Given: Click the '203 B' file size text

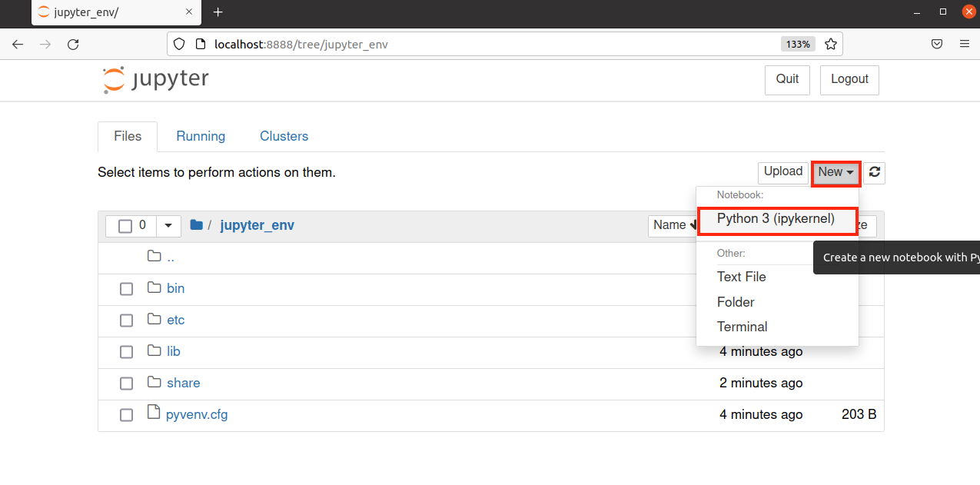Looking at the screenshot, I should 859,415.
